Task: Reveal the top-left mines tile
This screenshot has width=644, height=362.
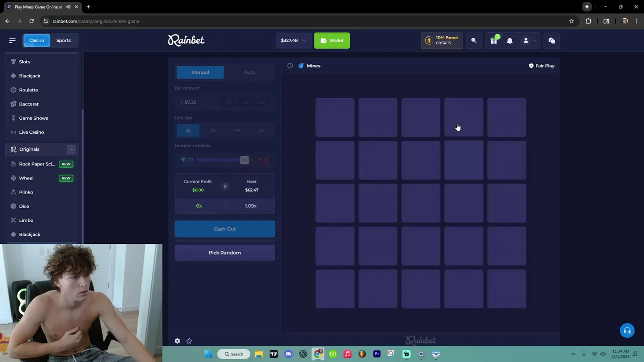Action: point(335,117)
